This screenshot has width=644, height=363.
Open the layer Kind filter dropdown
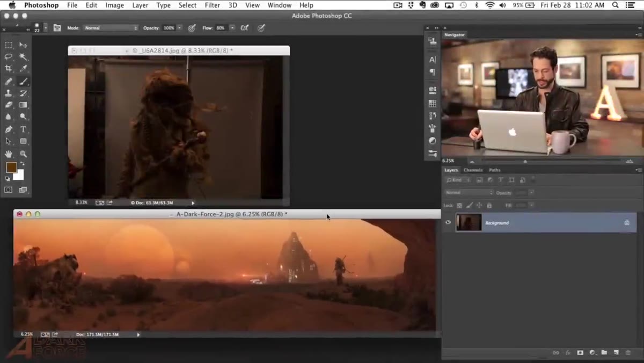[458, 180]
